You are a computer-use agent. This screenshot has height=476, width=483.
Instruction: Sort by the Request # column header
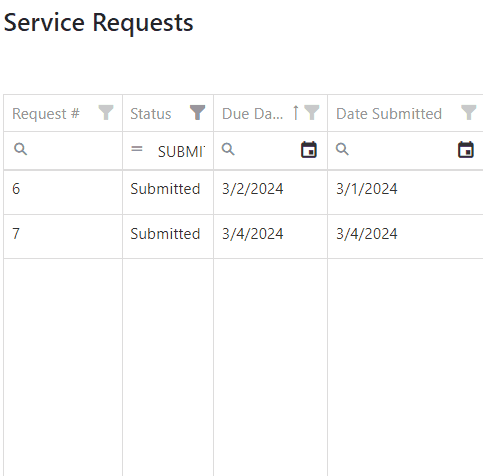pos(46,114)
